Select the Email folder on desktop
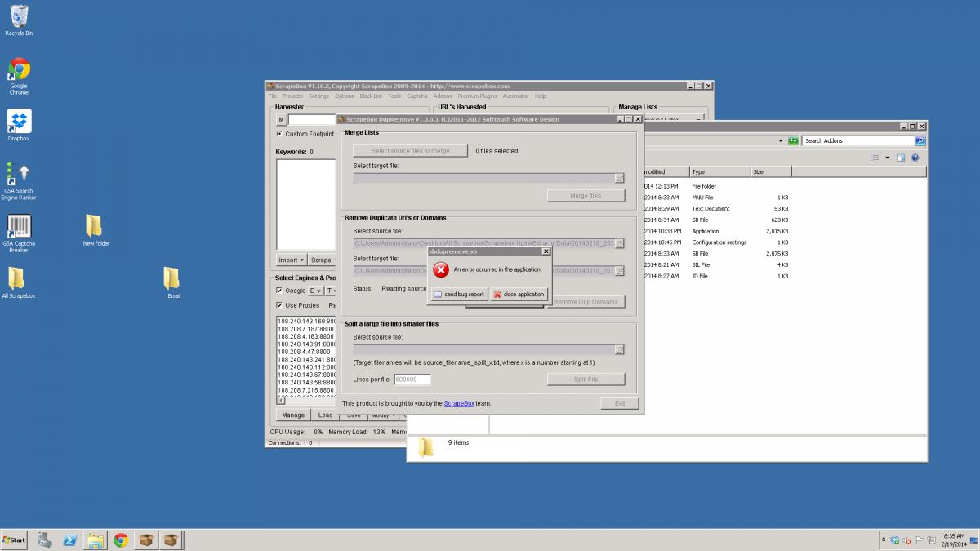 [173, 282]
